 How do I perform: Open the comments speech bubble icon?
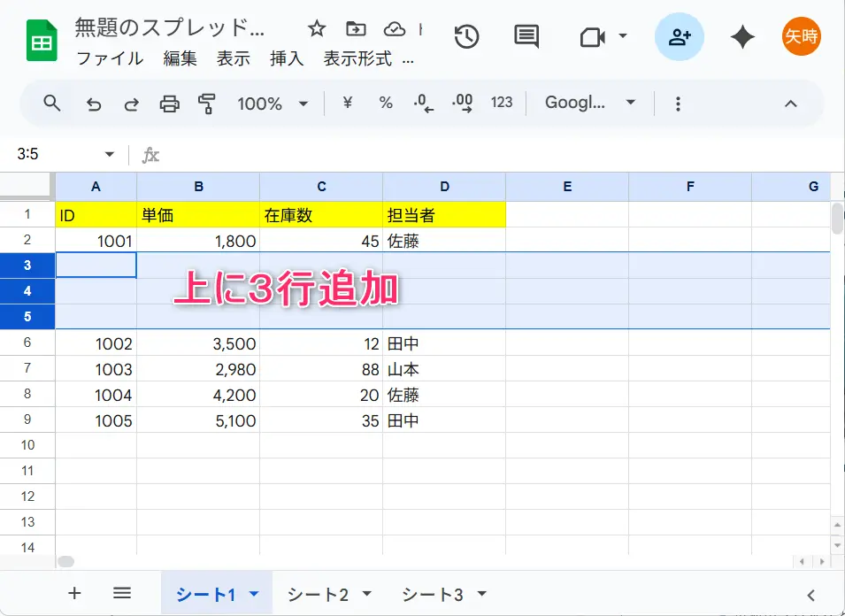526,36
